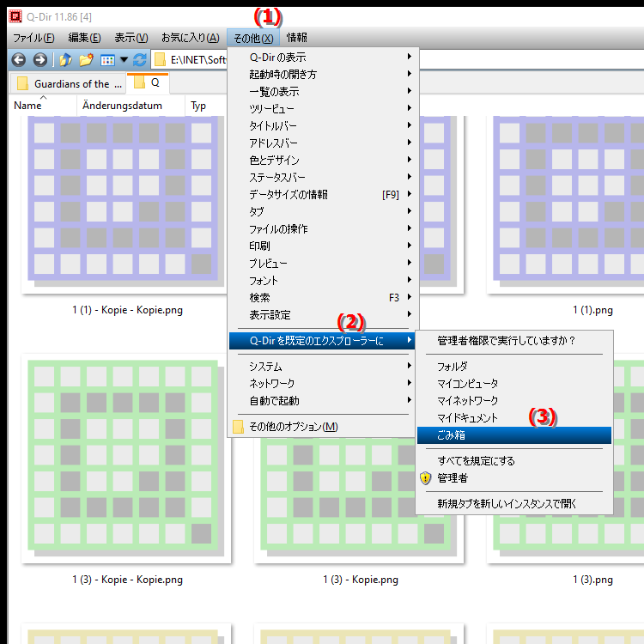Select すべてを規定にする

(514, 461)
